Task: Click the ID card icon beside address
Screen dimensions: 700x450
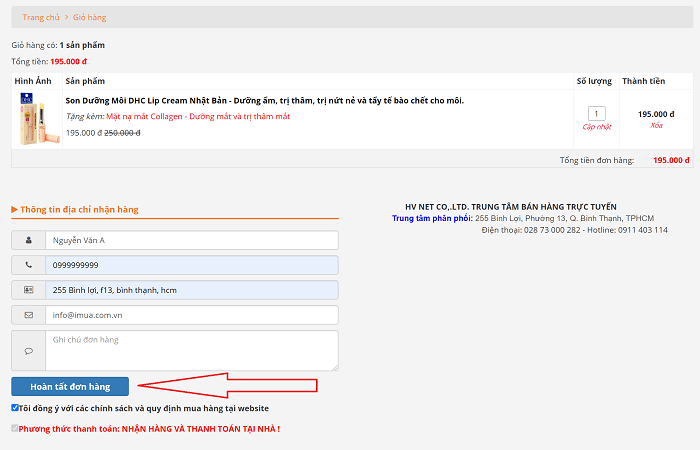Action: coord(29,290)
